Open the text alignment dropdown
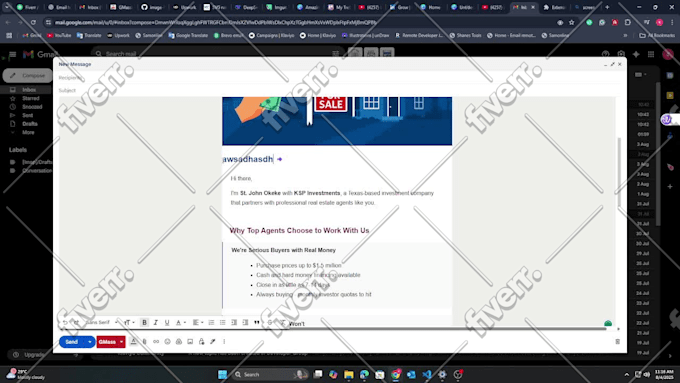The image size is (680, 383). click(198, 322)
